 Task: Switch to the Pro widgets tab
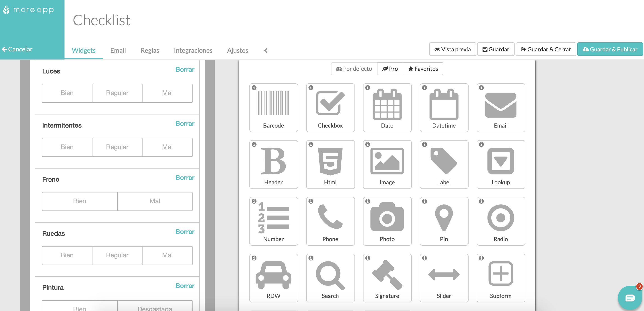coord(391,69)
